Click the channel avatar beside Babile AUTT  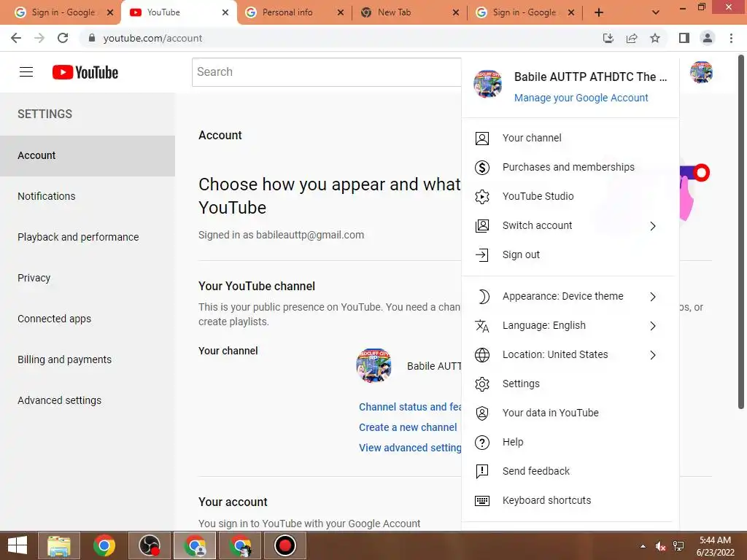tap(374, 366)
